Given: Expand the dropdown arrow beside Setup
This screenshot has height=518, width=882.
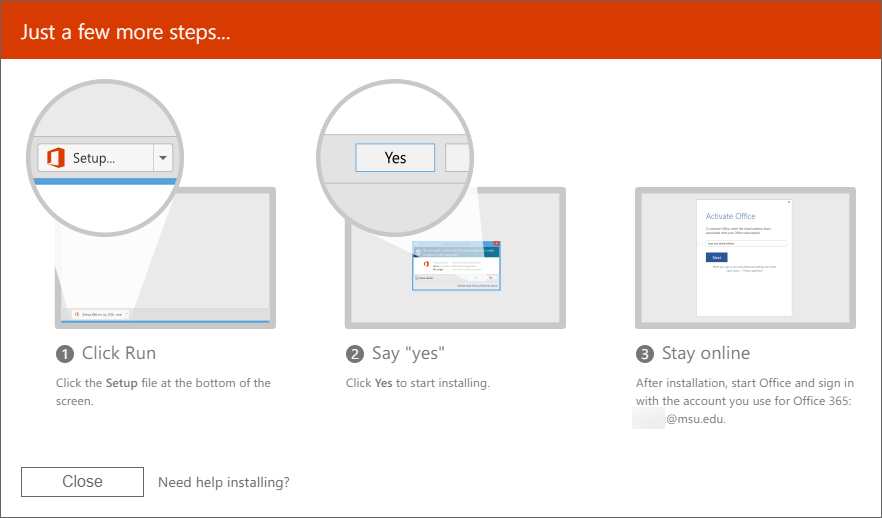Looking at the screenshot, I should coord(164,157).
